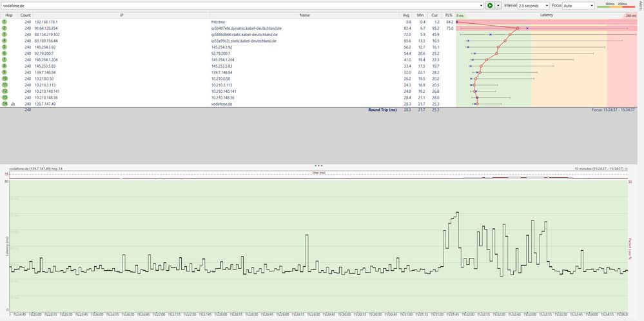Click the hop 7 green number icon
The image size is (644, 321).
tap(5, 59)
